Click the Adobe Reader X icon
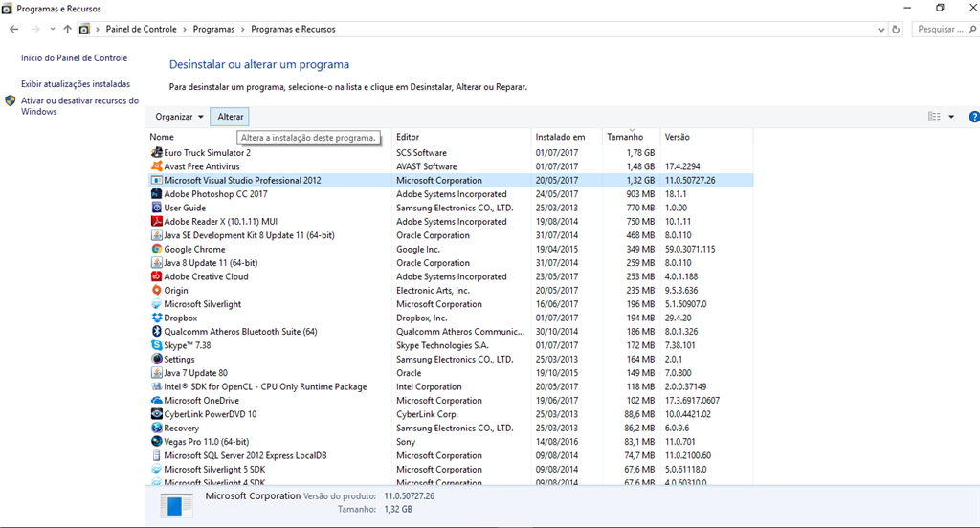Screen dimensions: 980x528 157,221
